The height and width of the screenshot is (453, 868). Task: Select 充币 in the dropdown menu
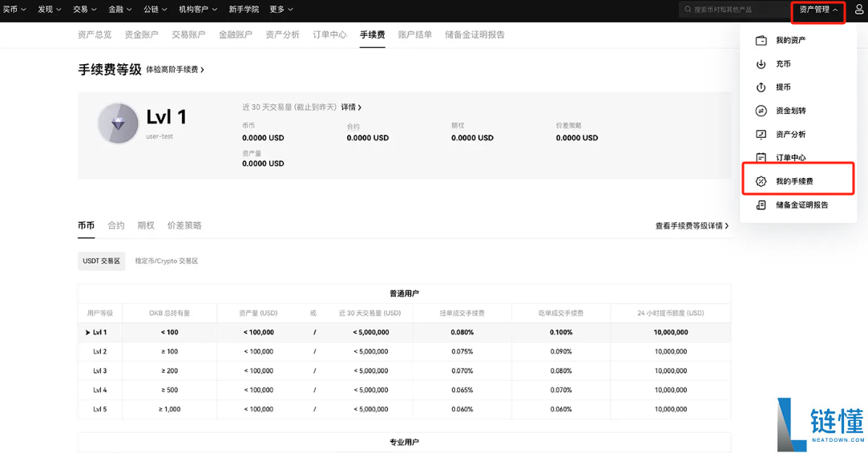[x=783, y=64]
